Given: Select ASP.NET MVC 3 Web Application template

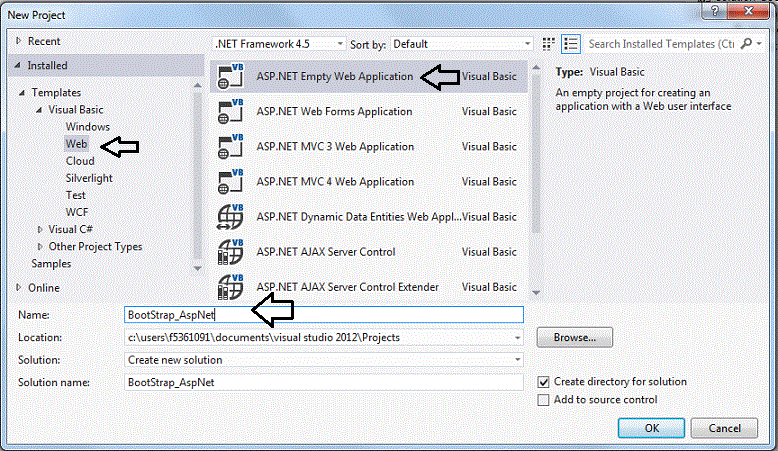Looking at the screenshot, I should (x=369, y=147).
